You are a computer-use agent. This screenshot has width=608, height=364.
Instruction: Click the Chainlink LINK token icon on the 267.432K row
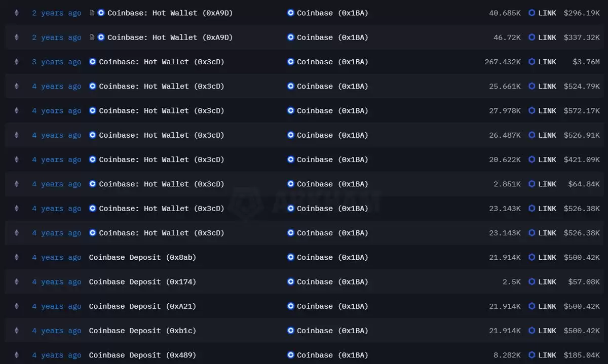[531, 62]
